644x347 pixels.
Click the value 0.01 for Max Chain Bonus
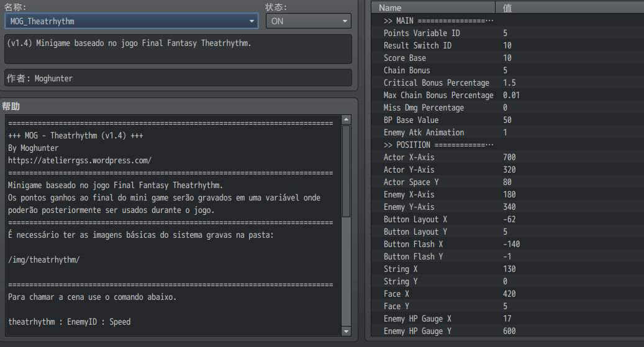511,95
